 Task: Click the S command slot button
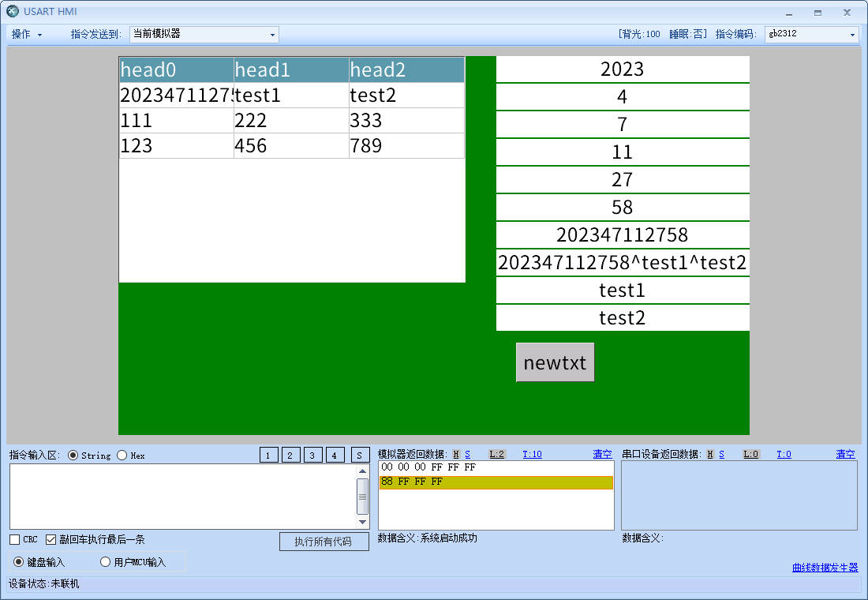click(360, 455)
